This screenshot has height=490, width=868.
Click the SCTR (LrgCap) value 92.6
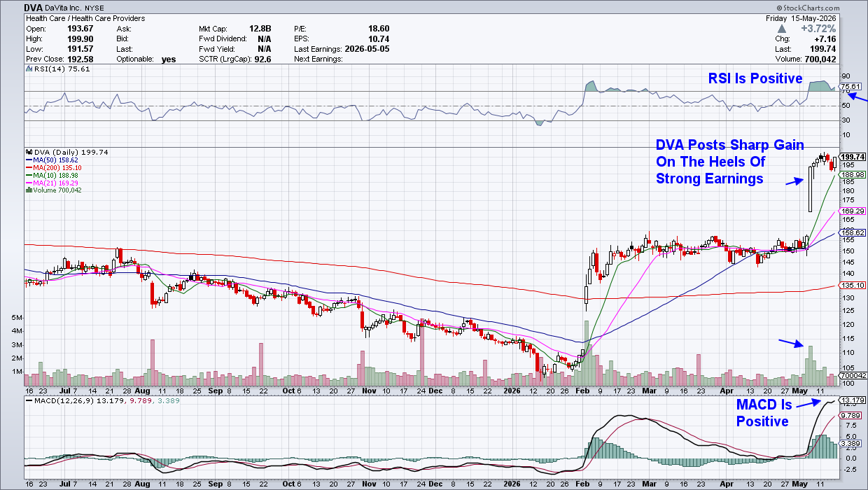coord(263,59)
